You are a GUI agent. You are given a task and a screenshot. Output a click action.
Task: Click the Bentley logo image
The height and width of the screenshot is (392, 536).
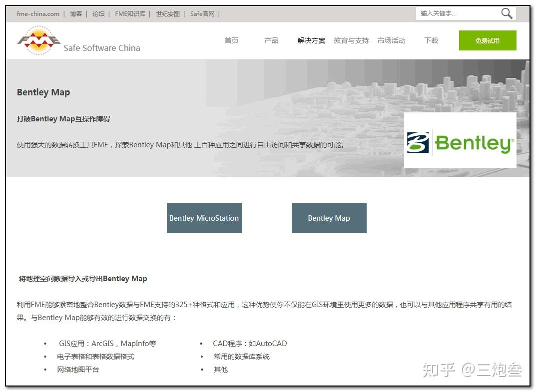tap(460, 140)
